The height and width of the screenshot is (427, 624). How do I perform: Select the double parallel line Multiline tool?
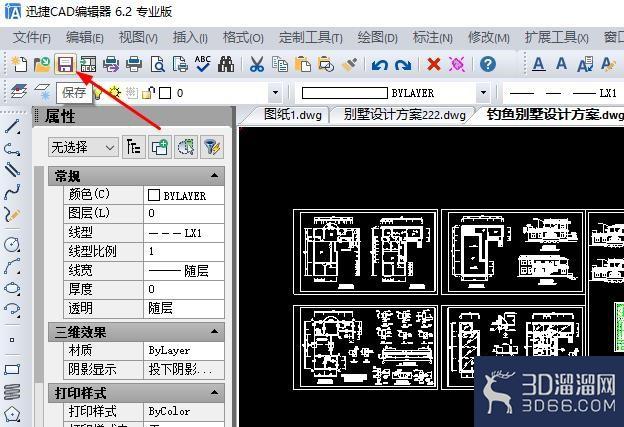tap(12, 170)
